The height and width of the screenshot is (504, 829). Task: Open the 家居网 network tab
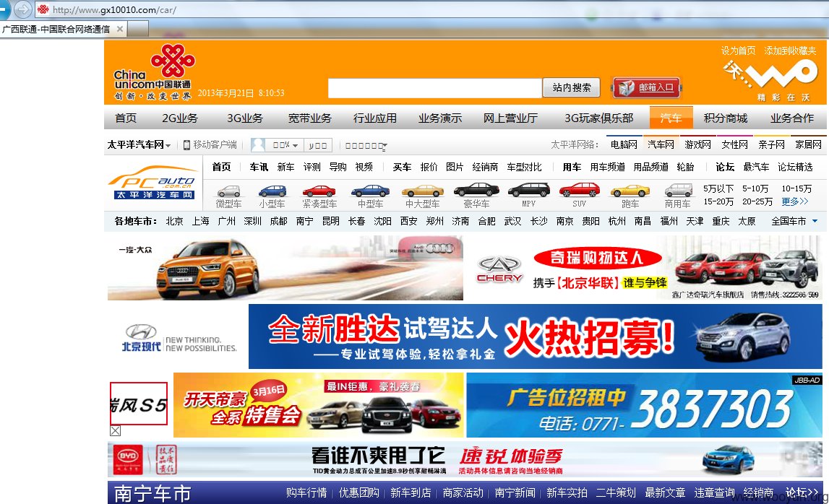tap(809, 144)
